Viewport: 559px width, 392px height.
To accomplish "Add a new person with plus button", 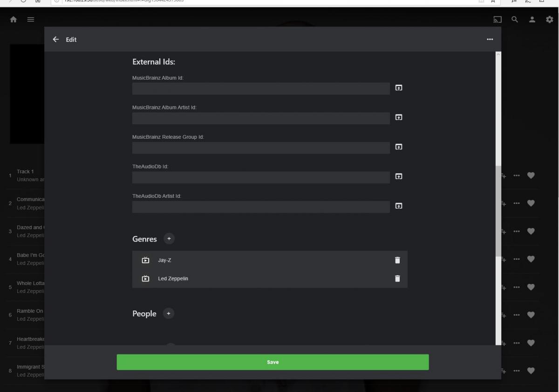I will click(169, 313).
